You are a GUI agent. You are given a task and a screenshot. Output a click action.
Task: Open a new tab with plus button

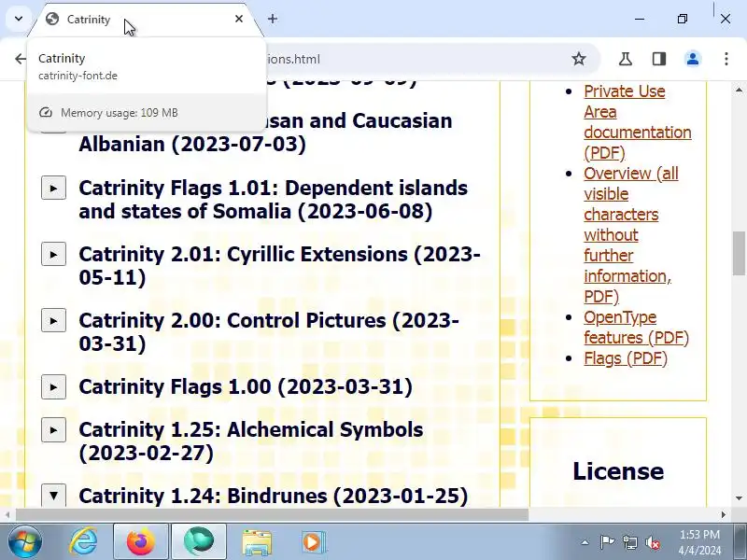[273, 19]
